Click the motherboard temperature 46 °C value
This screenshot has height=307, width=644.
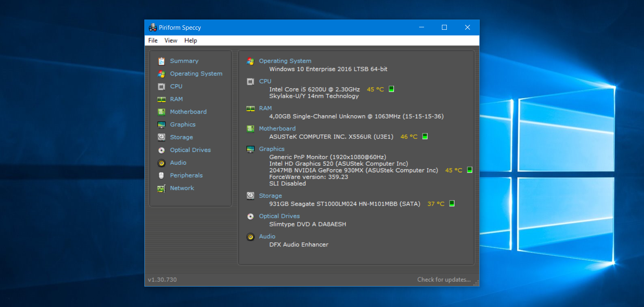pos(409,137)
